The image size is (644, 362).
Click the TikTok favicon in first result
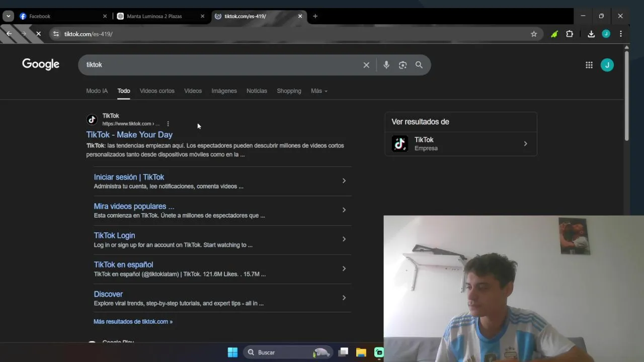(92, 120)
